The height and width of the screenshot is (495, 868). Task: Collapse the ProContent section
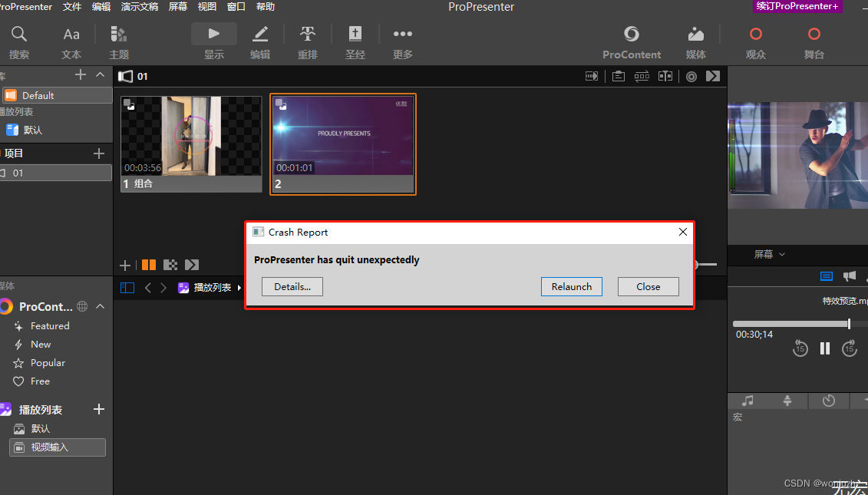click(101, 306)
